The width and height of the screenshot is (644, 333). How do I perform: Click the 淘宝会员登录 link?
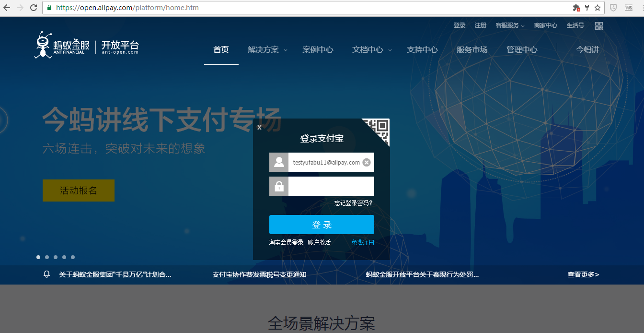click(287, 242)
